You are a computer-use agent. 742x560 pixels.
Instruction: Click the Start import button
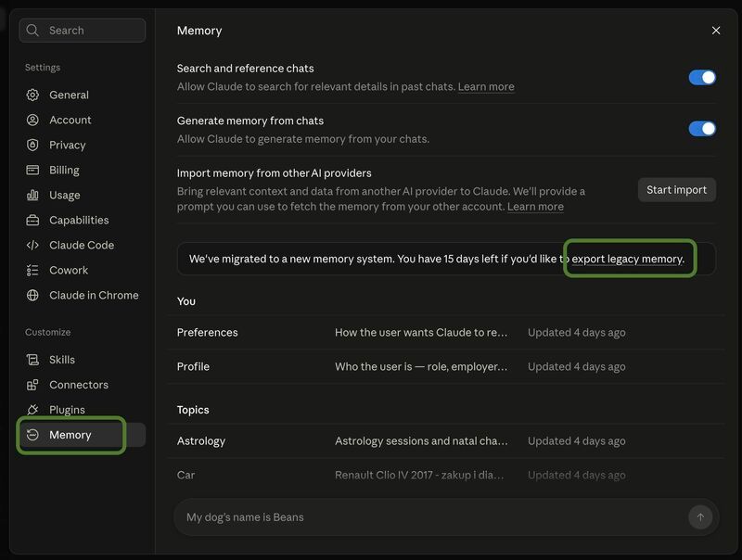(x=677, y=190)
